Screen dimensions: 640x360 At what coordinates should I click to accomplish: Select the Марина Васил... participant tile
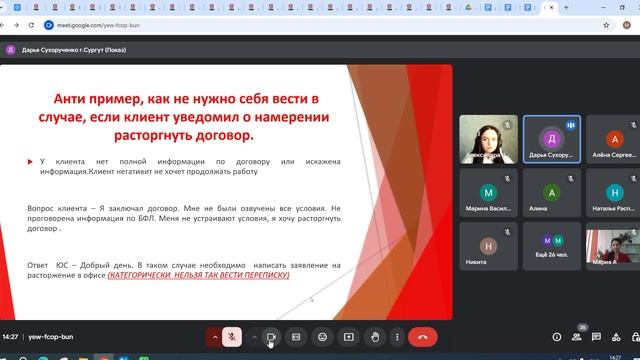[488, 193]
